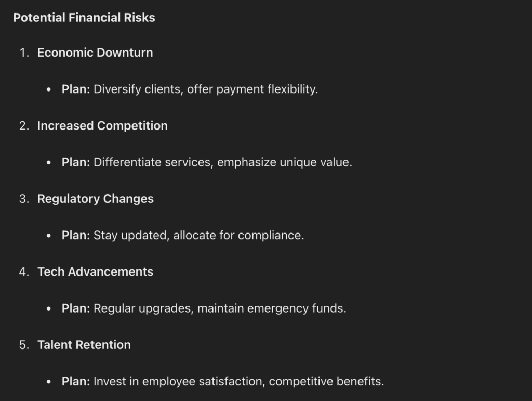Select the "Talent Retention" list title
The width and height of the screenshot is (532, 401).
click(x=84, y=345)
